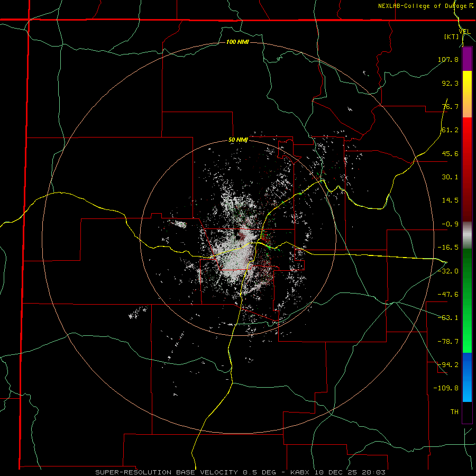Click the yellow-orange color bar segment
Viewport: 476px width, 476px height.
467,94
